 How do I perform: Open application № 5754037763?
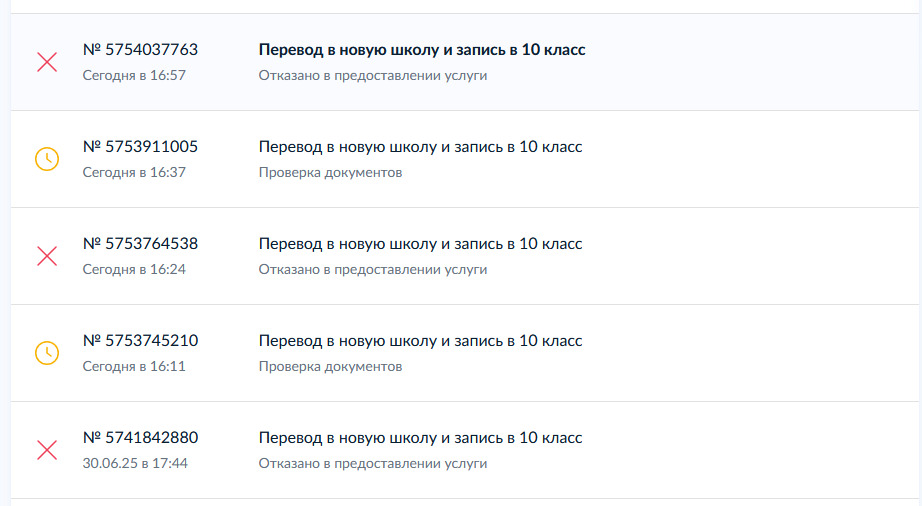(140, 50)
